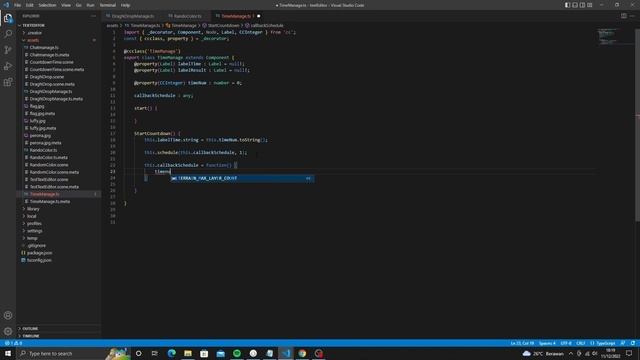640x360 pixels.
Task: Open Google Chrome from taskbar
Action: (x=302, y=353)
